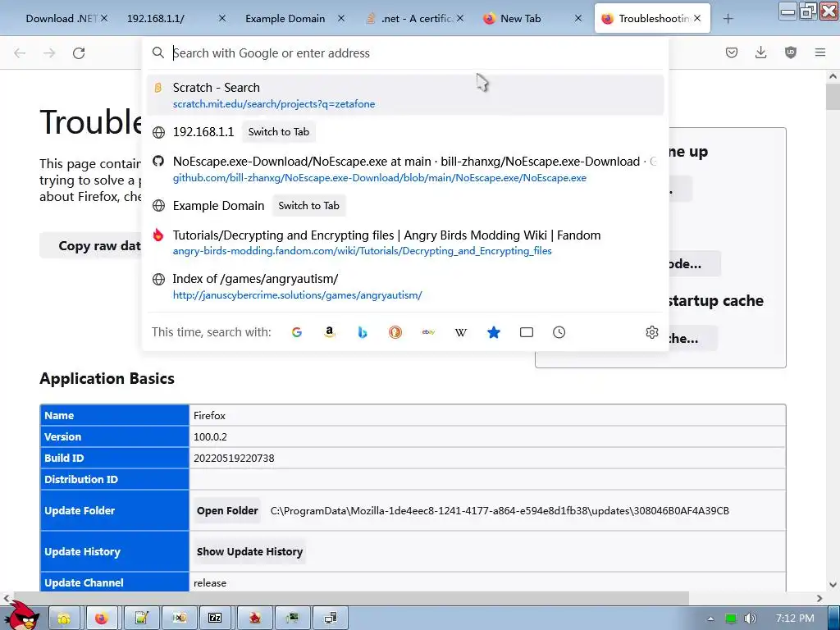The height and width of the screenshot is (630, 840).
Task: Click Switch to Tab for Example Domain
Action: [x=308, y=206]
